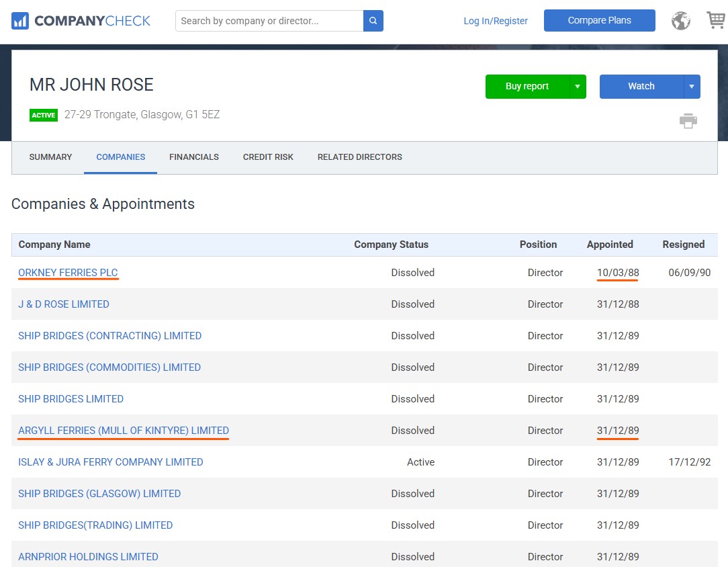728x567 pixels.
Task: Click appointed date 10/03/88
Action: (618, 273)
